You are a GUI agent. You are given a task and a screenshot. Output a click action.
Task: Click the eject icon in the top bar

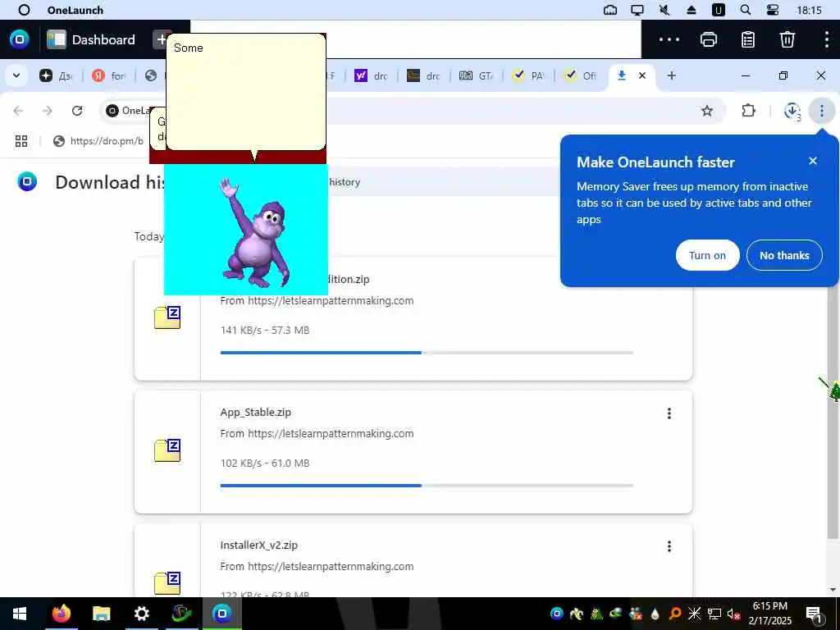[691, 10]
